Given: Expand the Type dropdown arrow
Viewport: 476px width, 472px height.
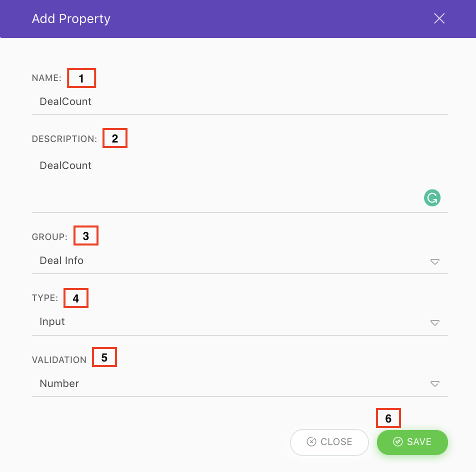Looking at the screenshot, I should tap(434, 322).
